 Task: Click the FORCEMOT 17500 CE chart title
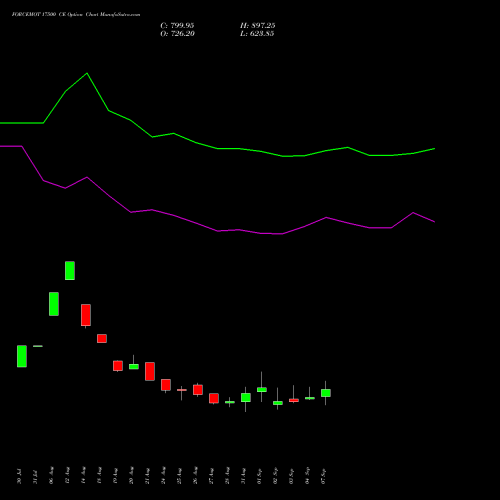coord(76,15)
